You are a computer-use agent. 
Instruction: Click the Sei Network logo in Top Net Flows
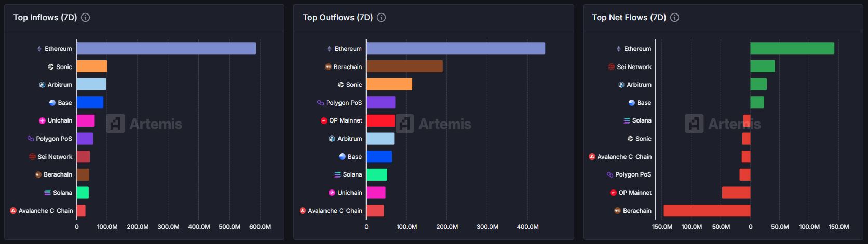612,67
